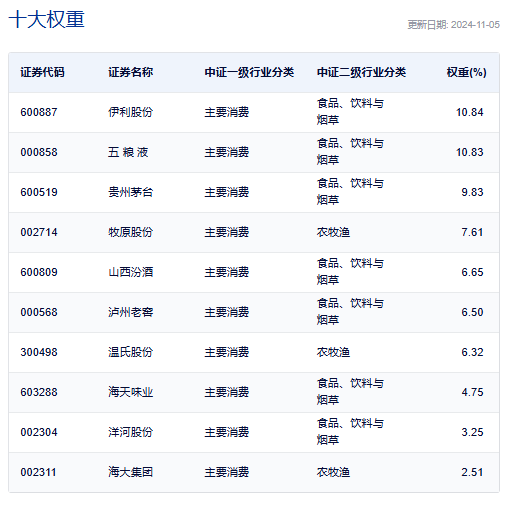
Task: Select the 伊利股份 name cell
Action: (130, 112)
